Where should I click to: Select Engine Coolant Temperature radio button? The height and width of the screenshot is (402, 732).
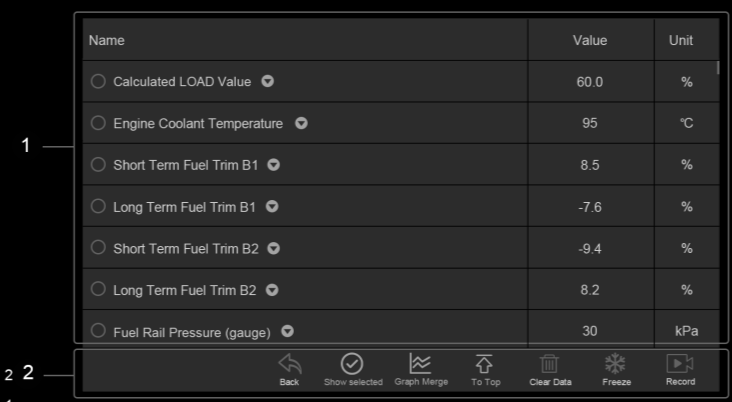pos(98,123)
